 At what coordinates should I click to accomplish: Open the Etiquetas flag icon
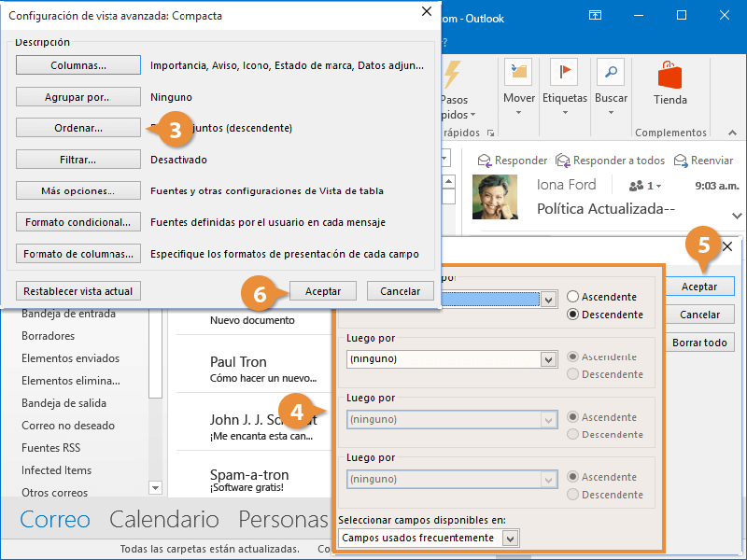(x=564, y=71)
